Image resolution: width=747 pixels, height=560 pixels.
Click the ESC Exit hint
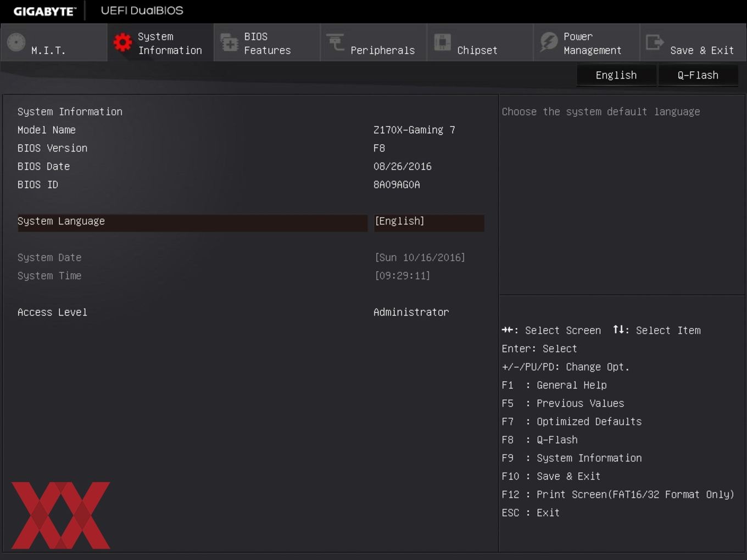531,513
